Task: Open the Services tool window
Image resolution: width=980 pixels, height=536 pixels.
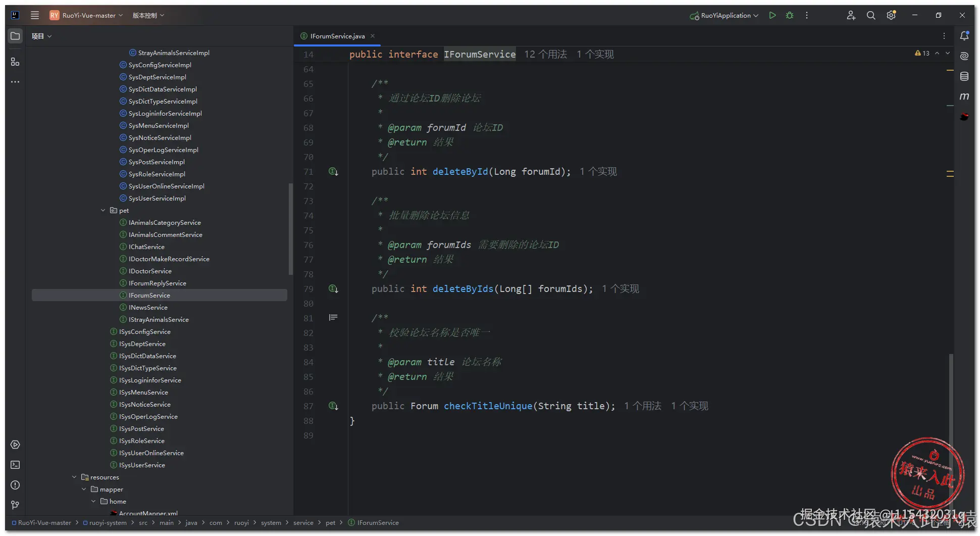Action: pyautogui.click(x=15, y=445)
